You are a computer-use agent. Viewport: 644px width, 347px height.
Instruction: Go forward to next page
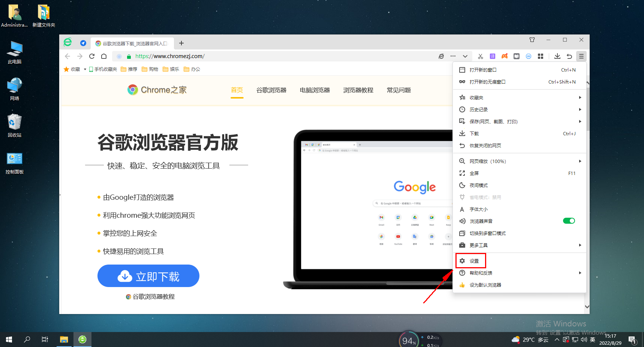pyautogui.click(x=80, y=56)
